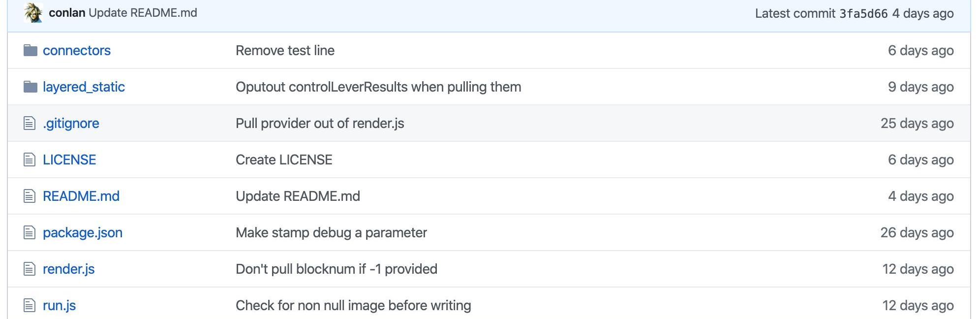Click the connectors folder icon
This screenshot has width=980, height=319.
(31, 50)
